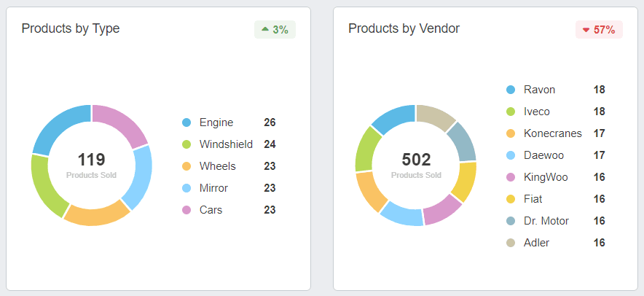
Task: Click the 502 Products Sold donut center
Action: (x=416, y=165)
